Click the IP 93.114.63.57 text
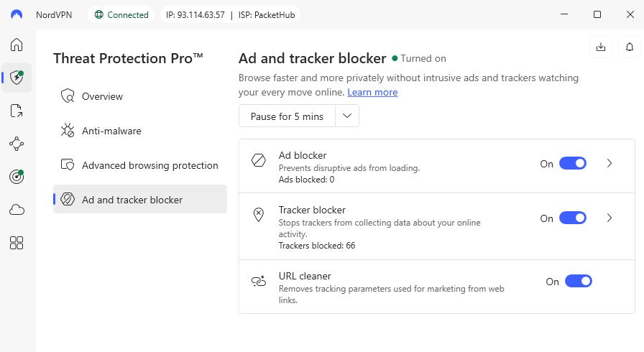This screenshot has width=644, height=352. coord(195,15)
